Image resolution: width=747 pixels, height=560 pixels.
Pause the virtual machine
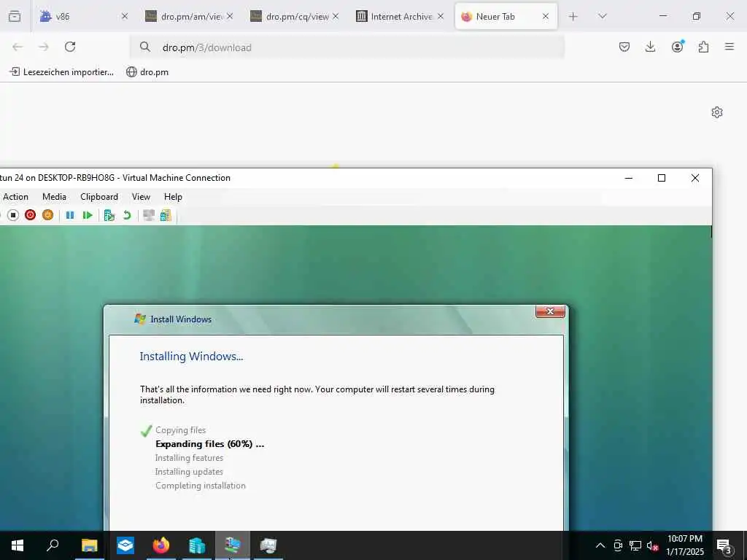tap(70, 215)
